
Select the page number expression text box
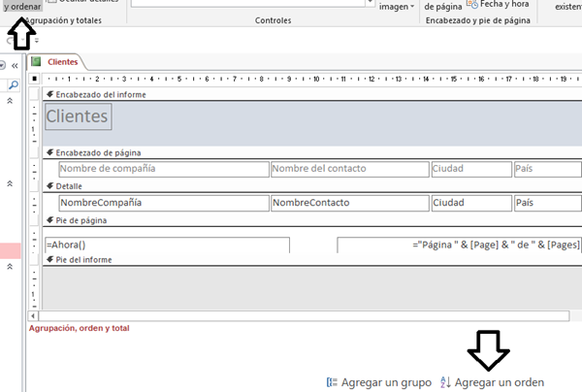click(459, 245)
